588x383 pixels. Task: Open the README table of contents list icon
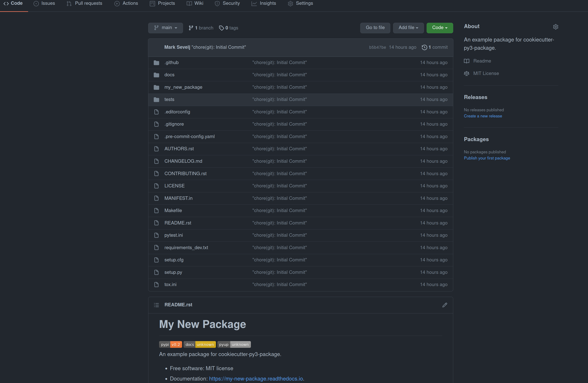[x=156, y=305]
